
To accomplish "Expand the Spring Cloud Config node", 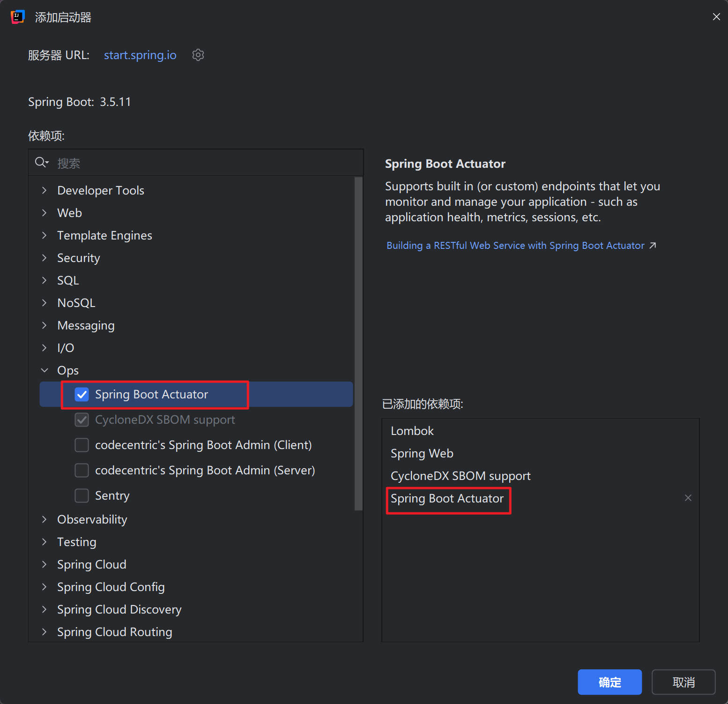I will [45, 587].
